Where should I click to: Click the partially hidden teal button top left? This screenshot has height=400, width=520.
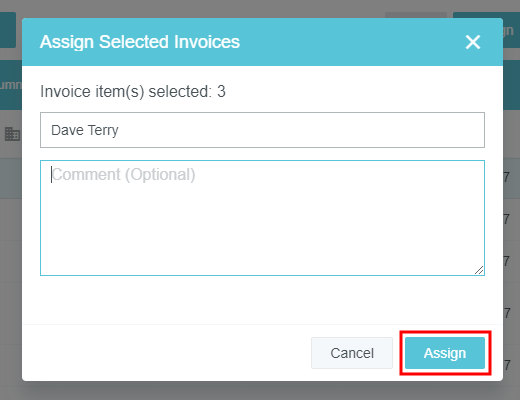coord(8,30)
